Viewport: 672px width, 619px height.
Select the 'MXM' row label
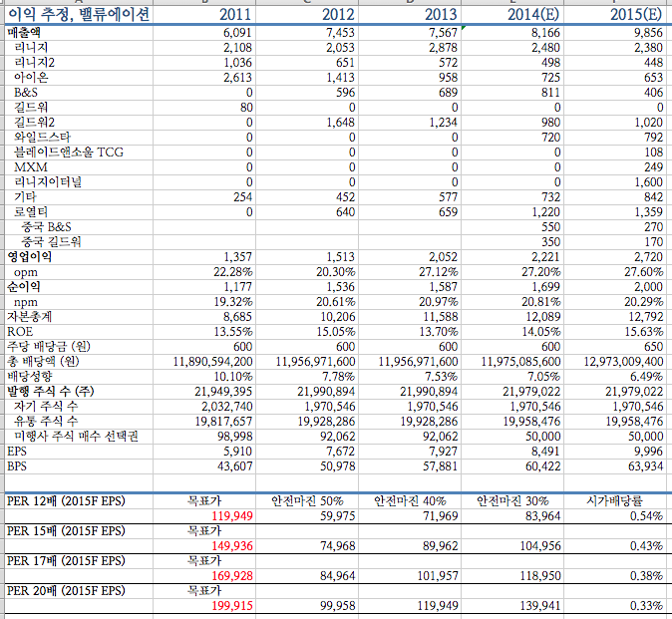31,167
